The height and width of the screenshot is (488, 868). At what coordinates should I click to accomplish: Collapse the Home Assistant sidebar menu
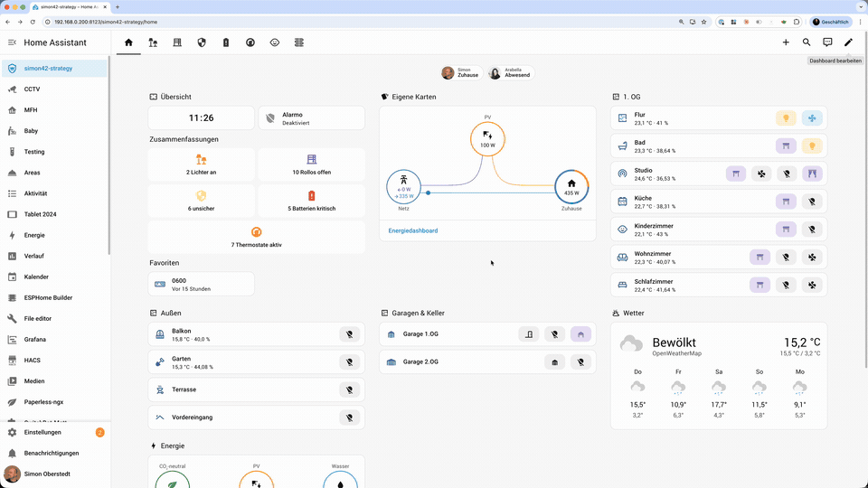coord(12,42)
